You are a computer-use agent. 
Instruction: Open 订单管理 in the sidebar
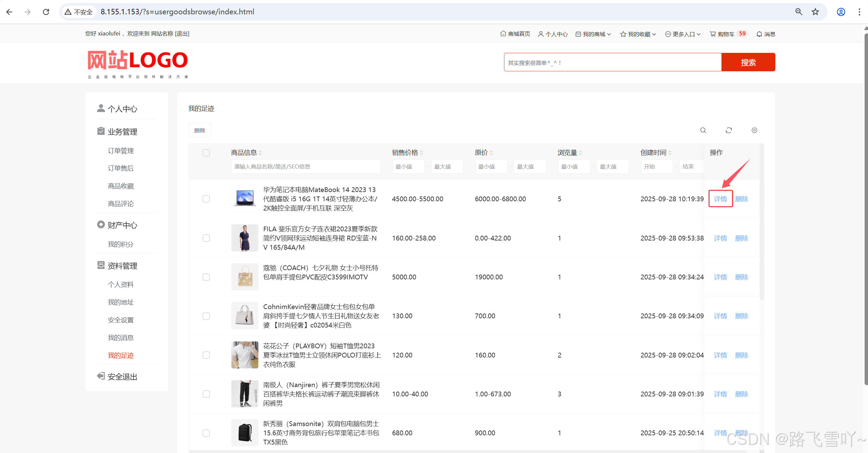121,151
